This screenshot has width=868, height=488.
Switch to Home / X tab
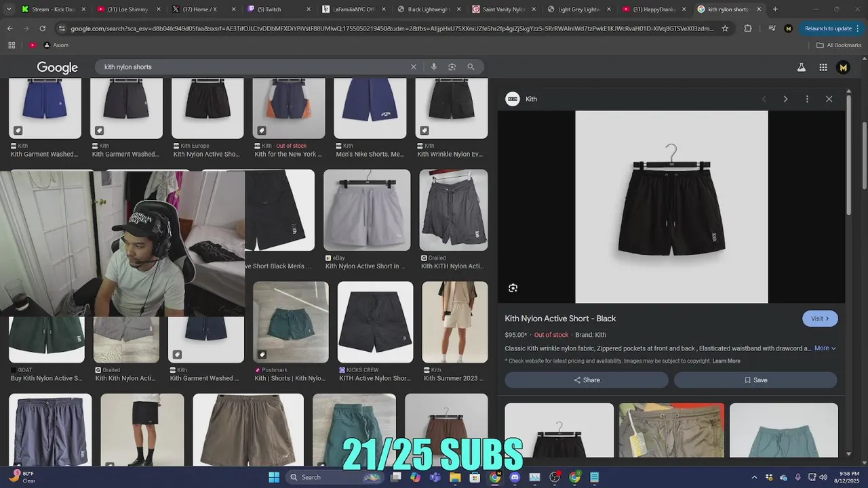[203, 9]
